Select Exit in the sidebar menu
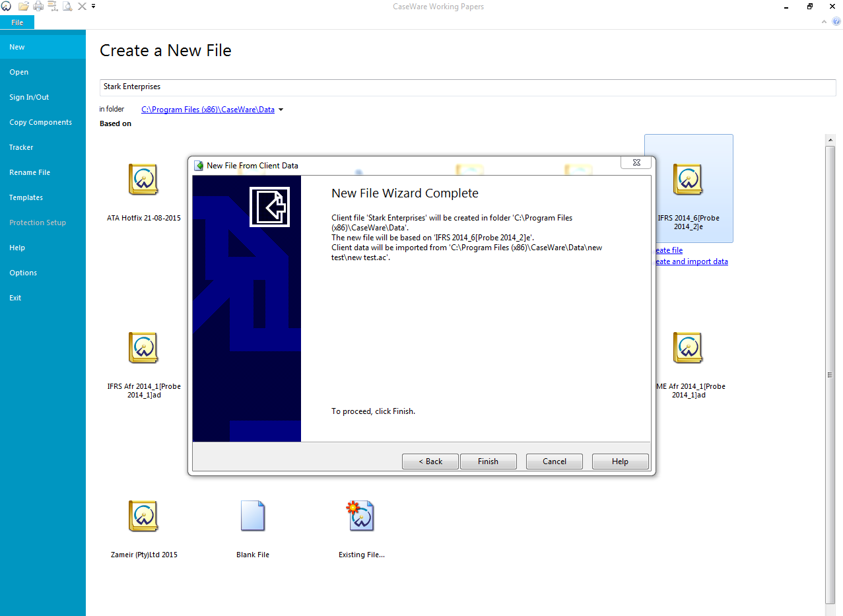The height and width of the screenshot is (616, 843). 43,298
